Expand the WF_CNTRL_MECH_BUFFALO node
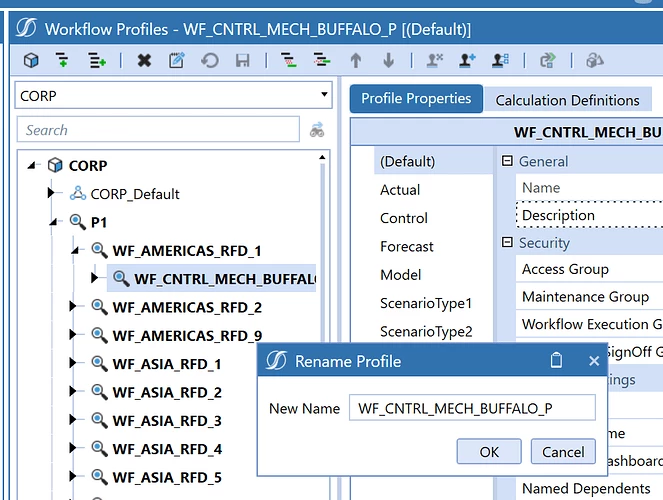663x500 pixels. [x=94, y=278]
